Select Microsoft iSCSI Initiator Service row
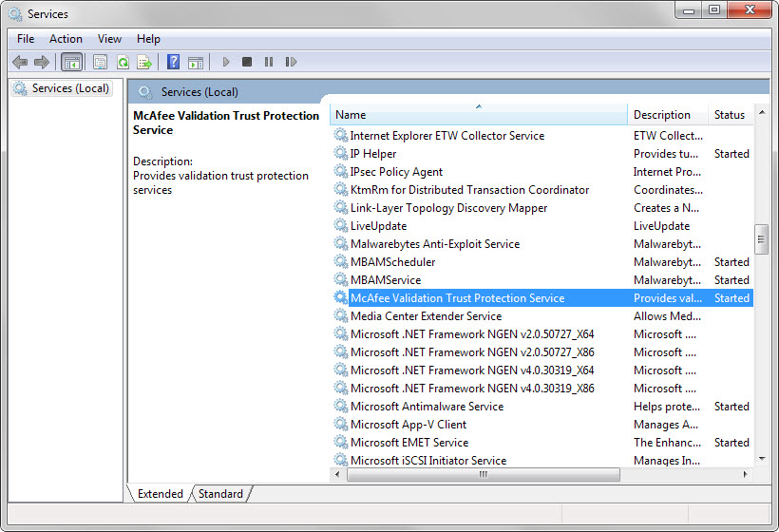 541,460
